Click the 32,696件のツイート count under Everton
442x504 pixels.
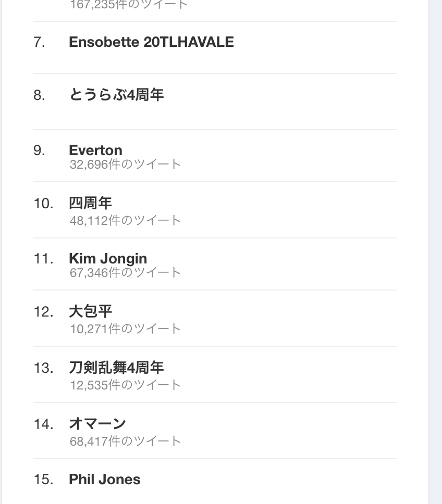point(125,165)
